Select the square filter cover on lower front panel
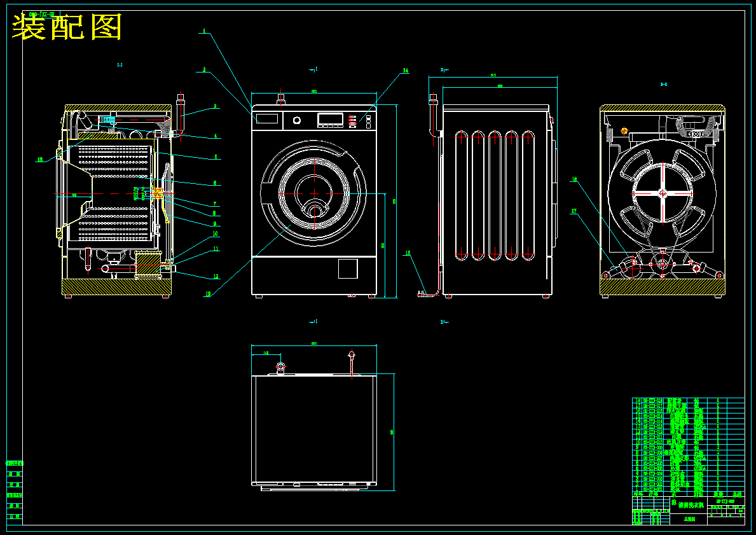 [x=348, y=268]
